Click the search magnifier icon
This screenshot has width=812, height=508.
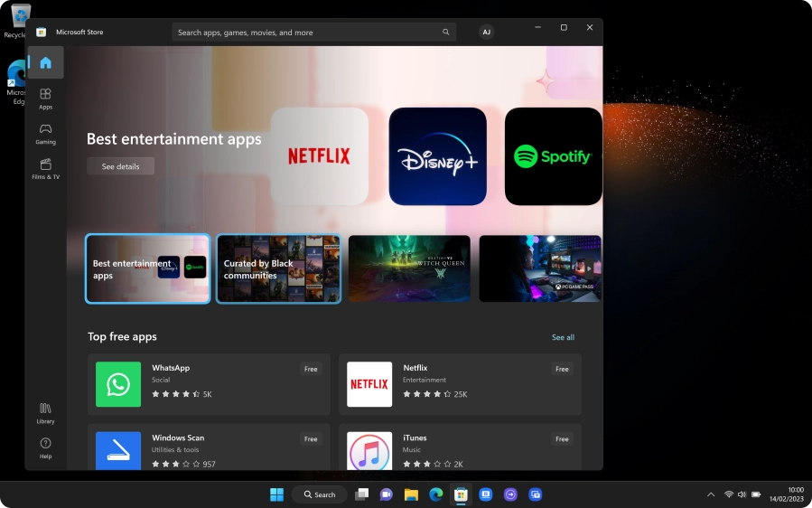point(445,33)
